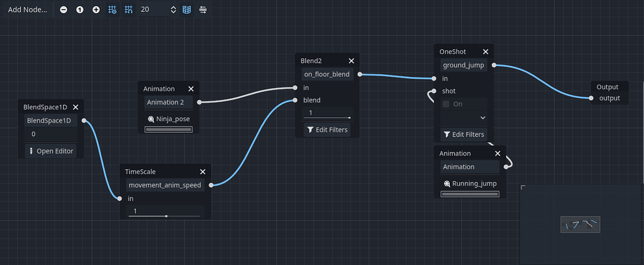
Task: Click the BlendSpace1D output port
Action: pos(84,121)
